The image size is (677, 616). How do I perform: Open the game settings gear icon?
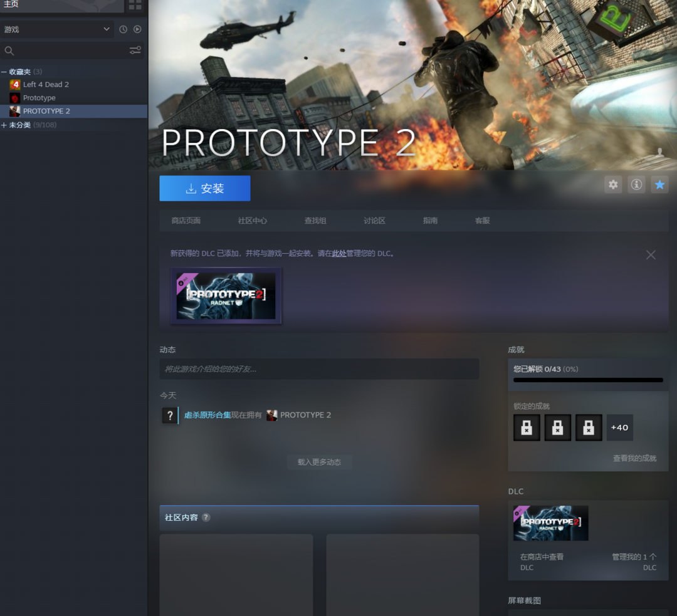click(x=613, y=185)
